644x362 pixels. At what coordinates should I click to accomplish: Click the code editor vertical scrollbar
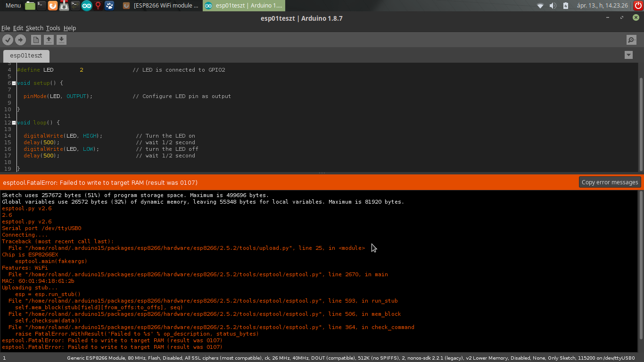tap(641, 123)
